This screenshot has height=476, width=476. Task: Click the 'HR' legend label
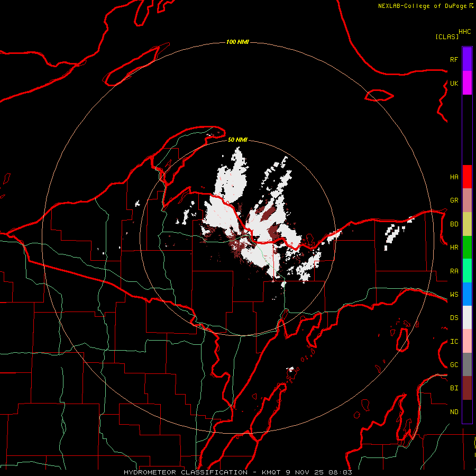454,248
